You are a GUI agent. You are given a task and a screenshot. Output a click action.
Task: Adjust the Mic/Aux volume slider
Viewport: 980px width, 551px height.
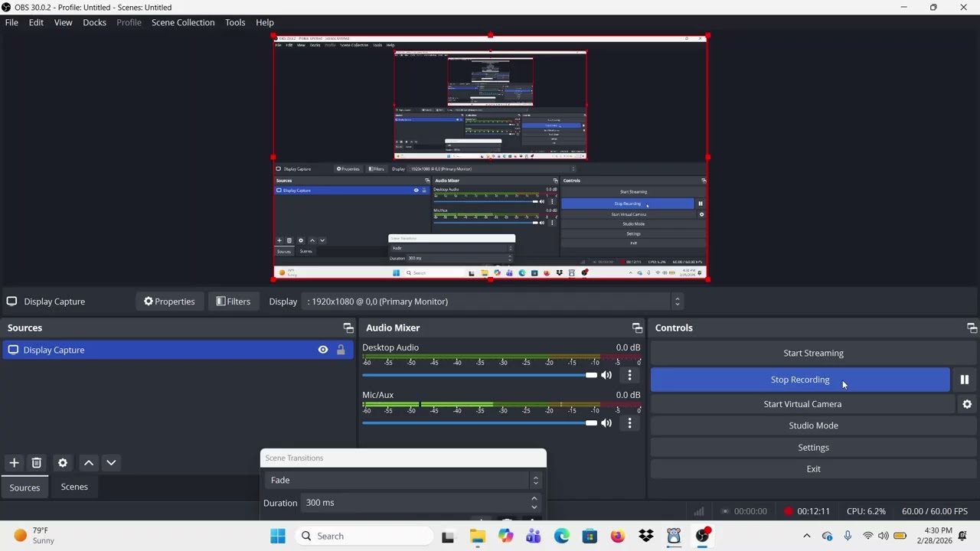[x=479, y=422]
